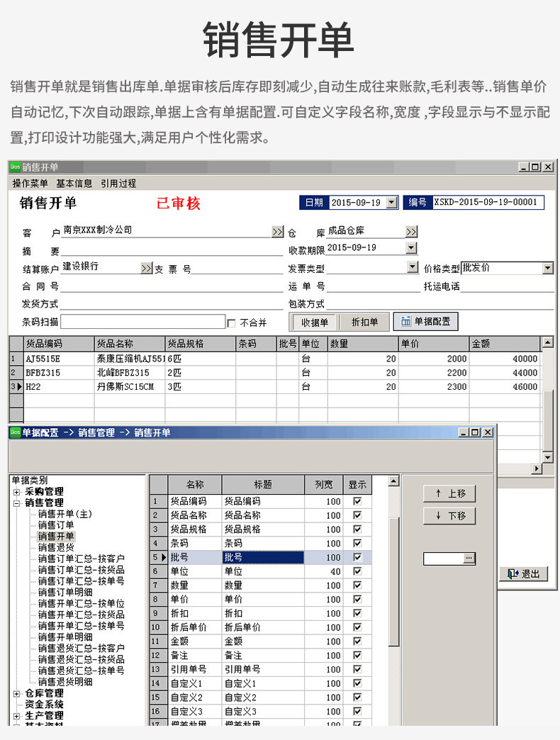Maximize the 单据配置 window

click(476, 432)
